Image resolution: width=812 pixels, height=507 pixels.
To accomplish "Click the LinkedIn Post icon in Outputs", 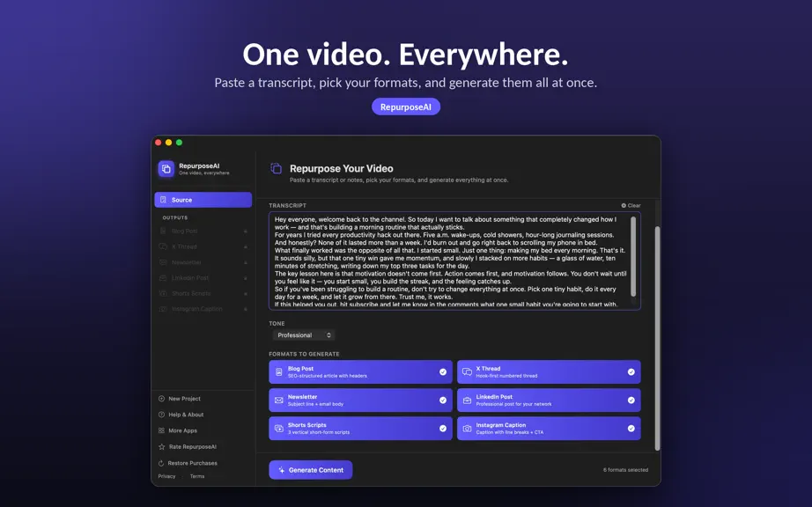I will click(x=163, y=278).
